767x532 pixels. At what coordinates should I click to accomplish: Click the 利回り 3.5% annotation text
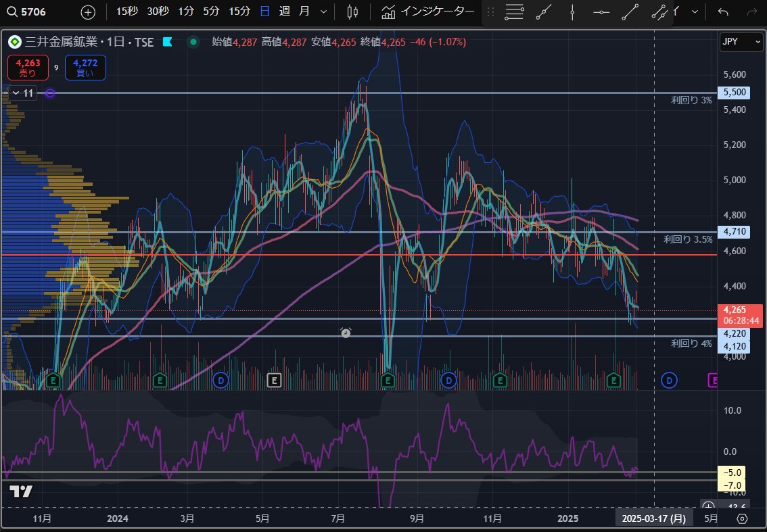688,239
